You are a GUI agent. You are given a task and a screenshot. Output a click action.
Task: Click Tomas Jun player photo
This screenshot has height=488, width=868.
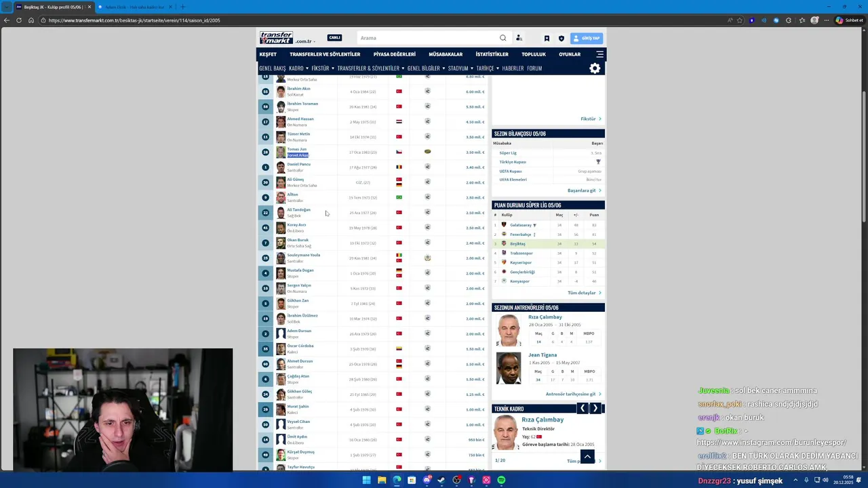[281, 152]
